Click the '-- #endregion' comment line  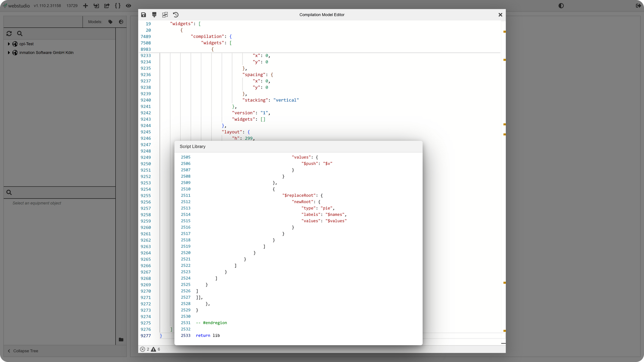pos(211,323)
